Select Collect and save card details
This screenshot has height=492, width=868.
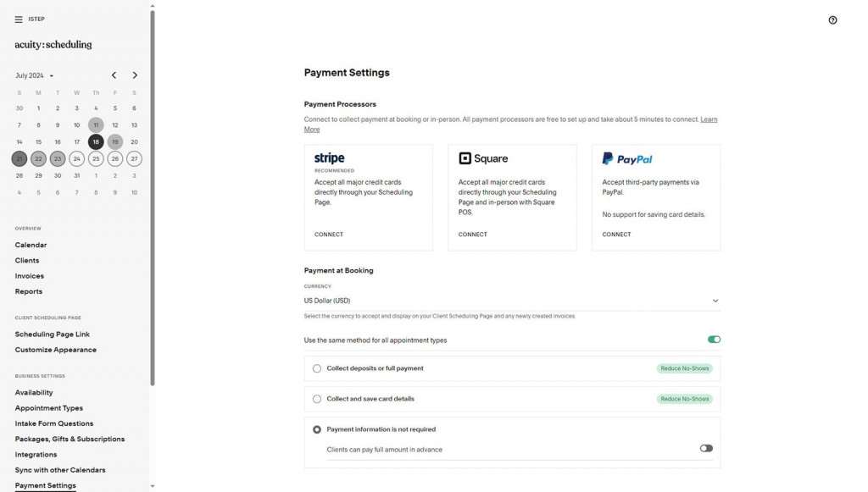click(x=317, y=399)
